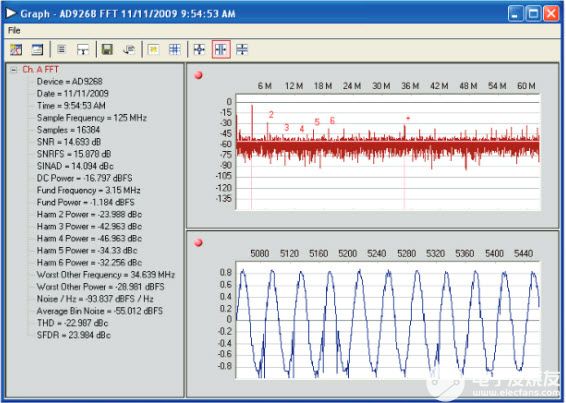Select 'Noise / Hz' row

(x=95, y=299)
